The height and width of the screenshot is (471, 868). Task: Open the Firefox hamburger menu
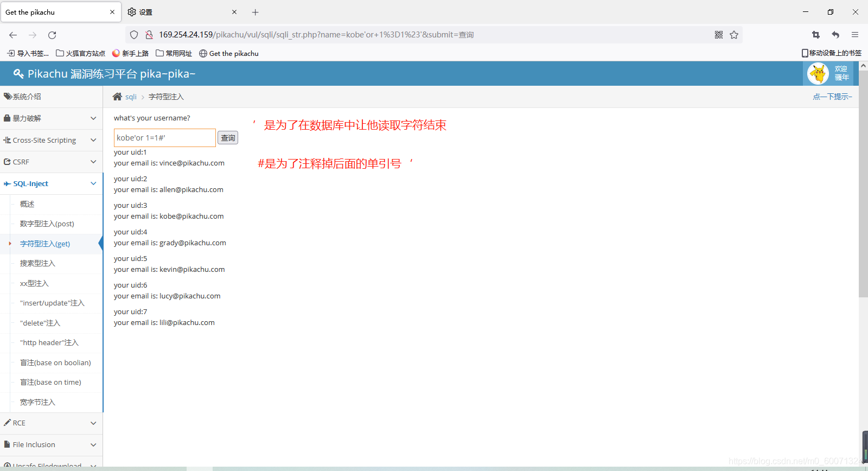tap(855, 35)
